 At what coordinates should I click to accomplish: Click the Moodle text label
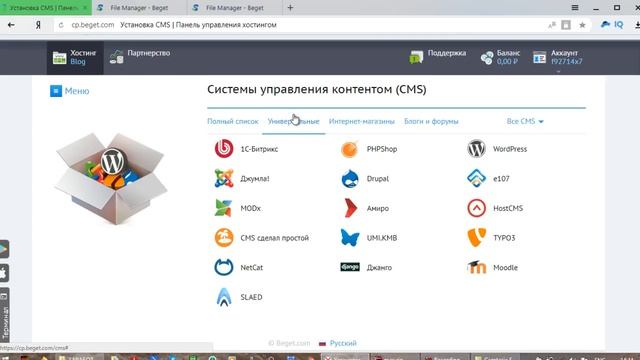[505, 268]
